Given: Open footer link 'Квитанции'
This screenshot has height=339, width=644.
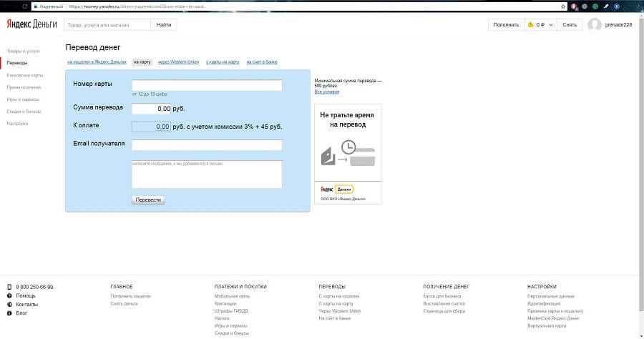Looking at the screenshot, I should point(225,304).
